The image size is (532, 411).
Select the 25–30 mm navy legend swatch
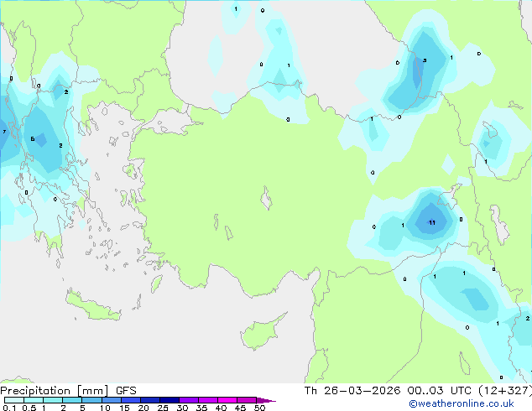click(x=170, y=400)
